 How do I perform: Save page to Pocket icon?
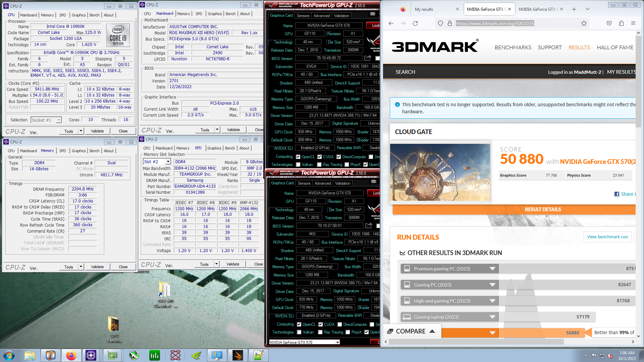[x=609, y=23]
